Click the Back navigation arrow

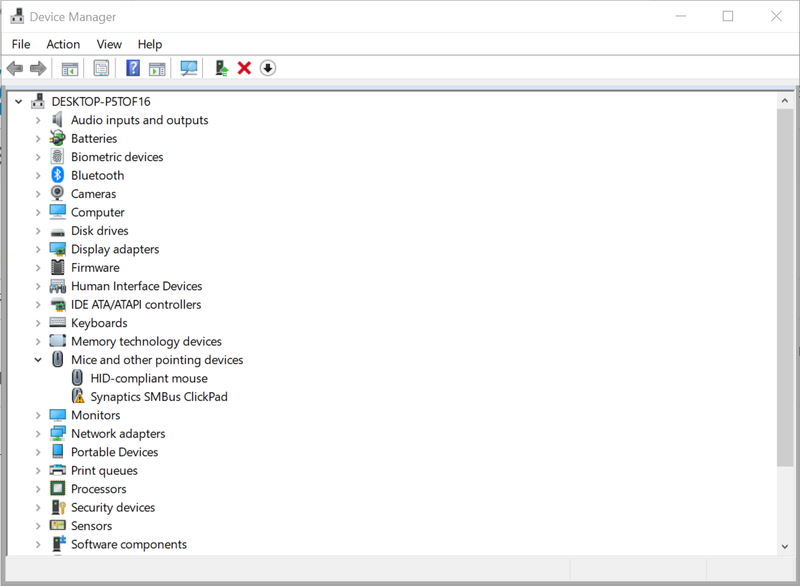coord(14,68)
